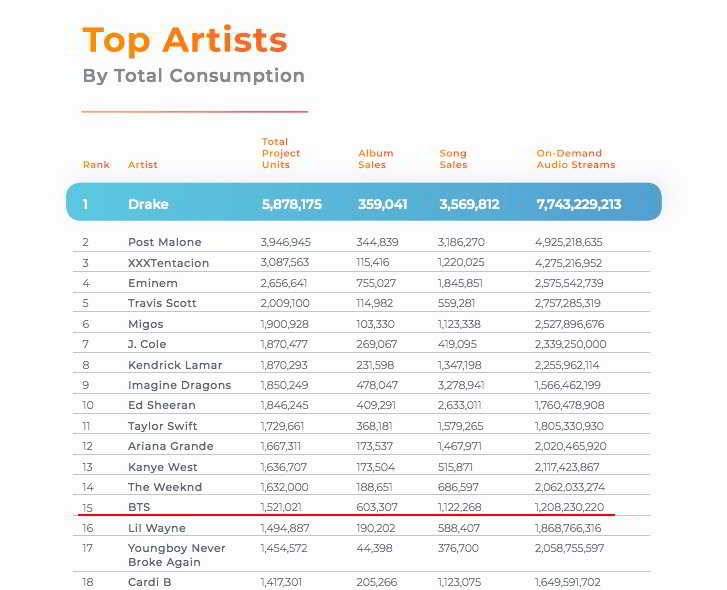Select the Taylor Swift artist name
Viewport: 727px width, 590px height.
(x=162, y=426)
